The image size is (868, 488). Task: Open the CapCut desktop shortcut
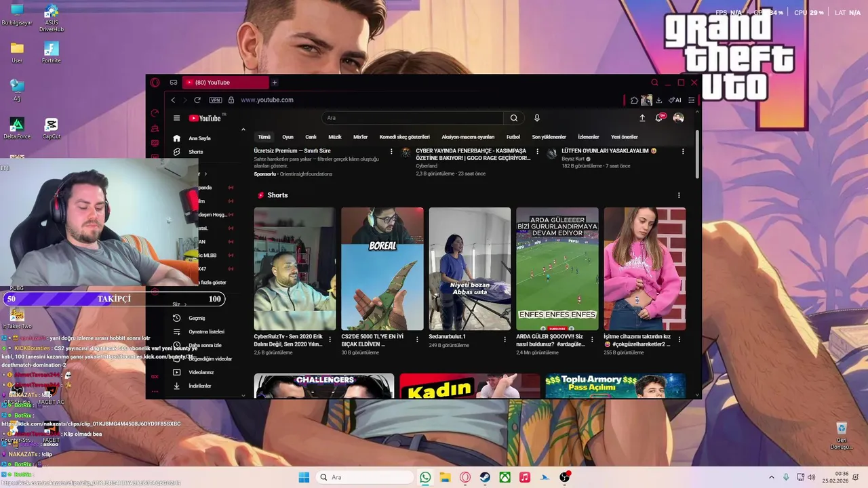point(51,129)
